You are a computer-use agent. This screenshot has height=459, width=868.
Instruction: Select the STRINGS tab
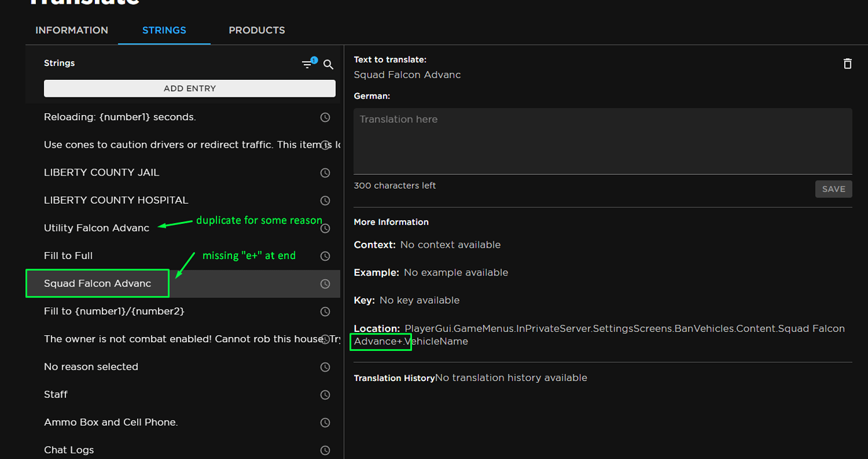(164, 30)
